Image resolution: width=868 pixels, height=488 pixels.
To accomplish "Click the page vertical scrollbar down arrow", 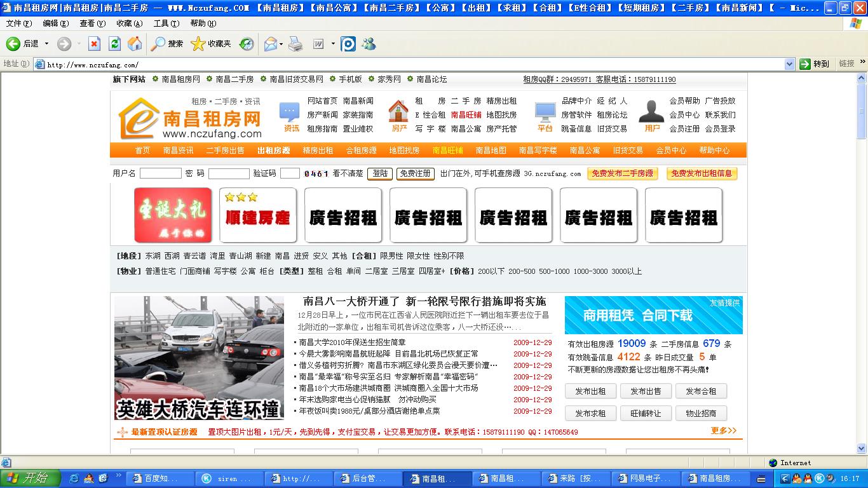I will [862, 449].
